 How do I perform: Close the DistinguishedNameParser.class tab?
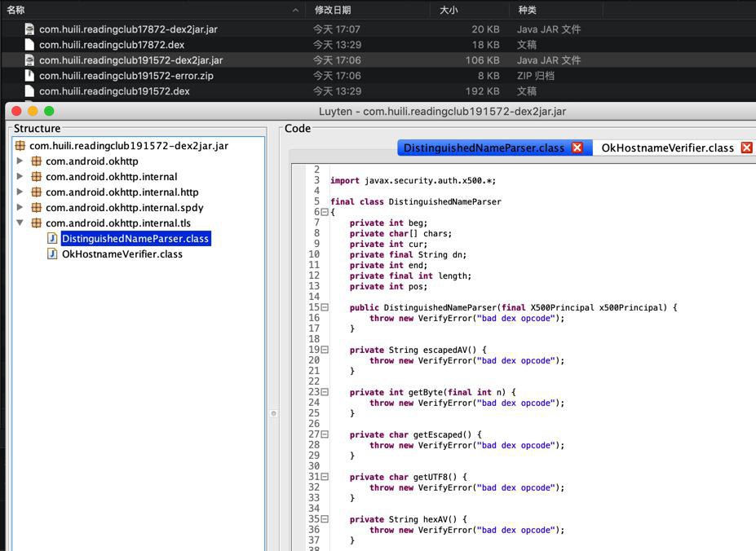(x=577, y=148)
